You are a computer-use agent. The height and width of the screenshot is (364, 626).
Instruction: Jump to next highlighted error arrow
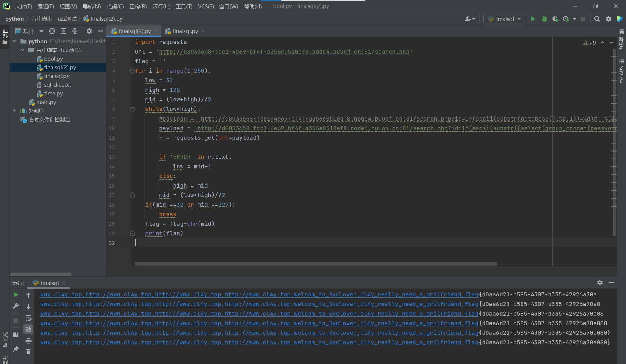[612, 43]
